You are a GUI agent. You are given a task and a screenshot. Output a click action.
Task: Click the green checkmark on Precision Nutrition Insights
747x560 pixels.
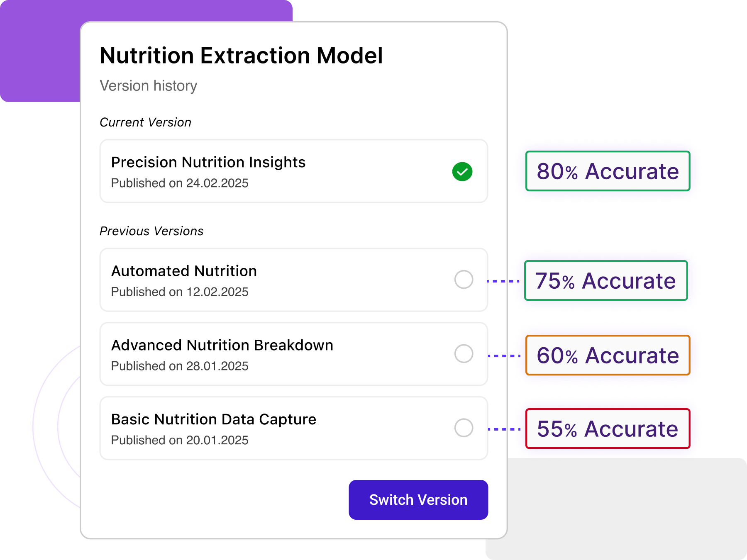pyautogui.click(x=462, y=171)
